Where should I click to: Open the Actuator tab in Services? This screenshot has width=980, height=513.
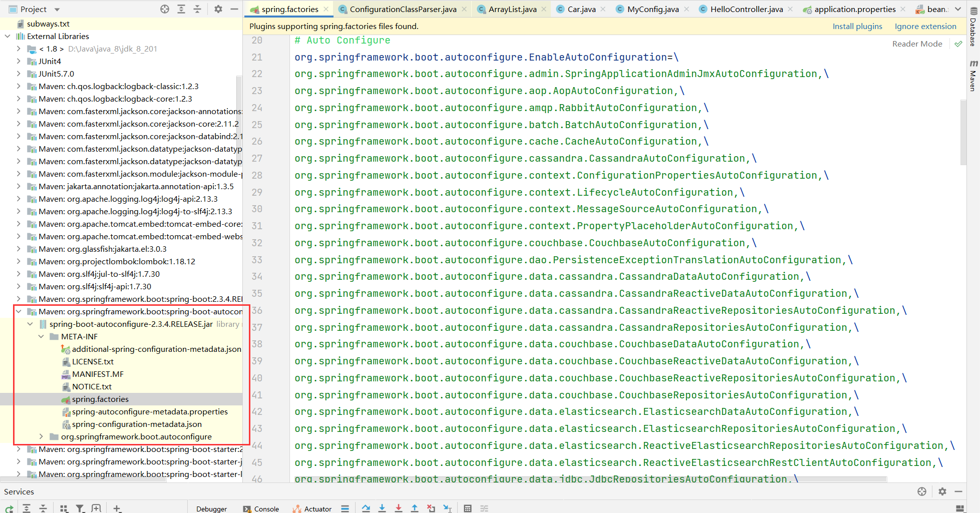[x=311, y=508]
